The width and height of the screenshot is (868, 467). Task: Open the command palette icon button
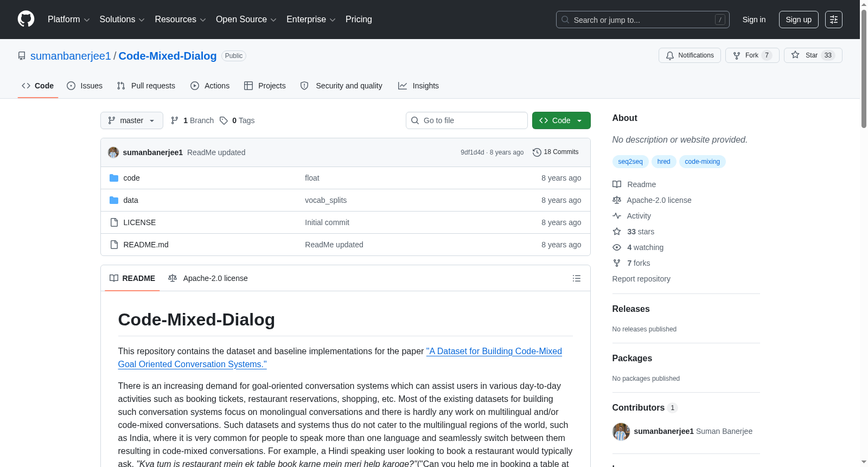pyautogui.click(x=834, y=20)
